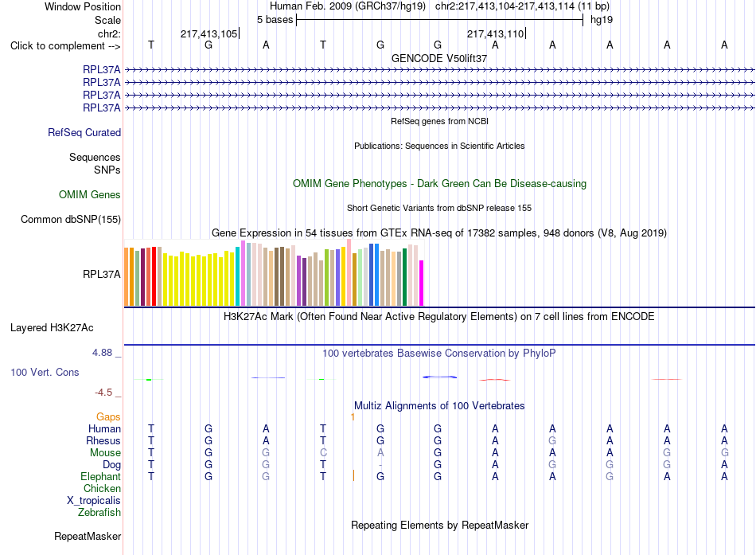Click the dark green bar in the GTEx chart
This screenshot has height=555, width=756.
coord(404,277)
